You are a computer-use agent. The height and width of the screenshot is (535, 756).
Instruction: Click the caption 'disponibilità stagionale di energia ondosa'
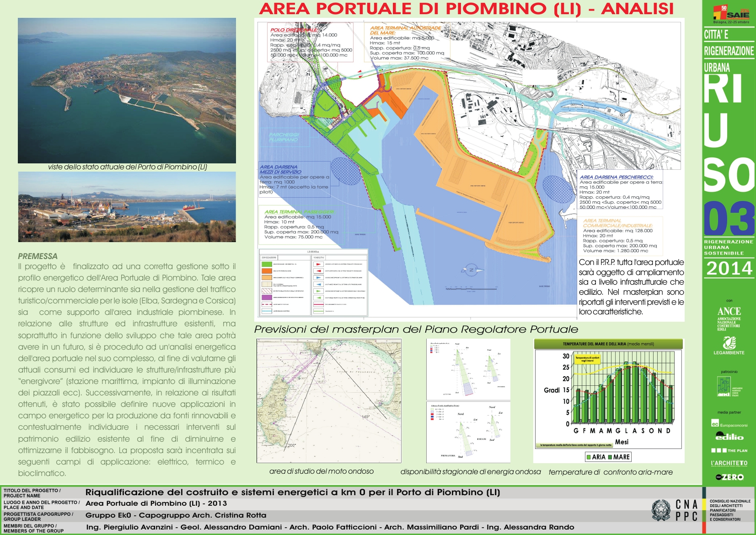tap(471, 472)
